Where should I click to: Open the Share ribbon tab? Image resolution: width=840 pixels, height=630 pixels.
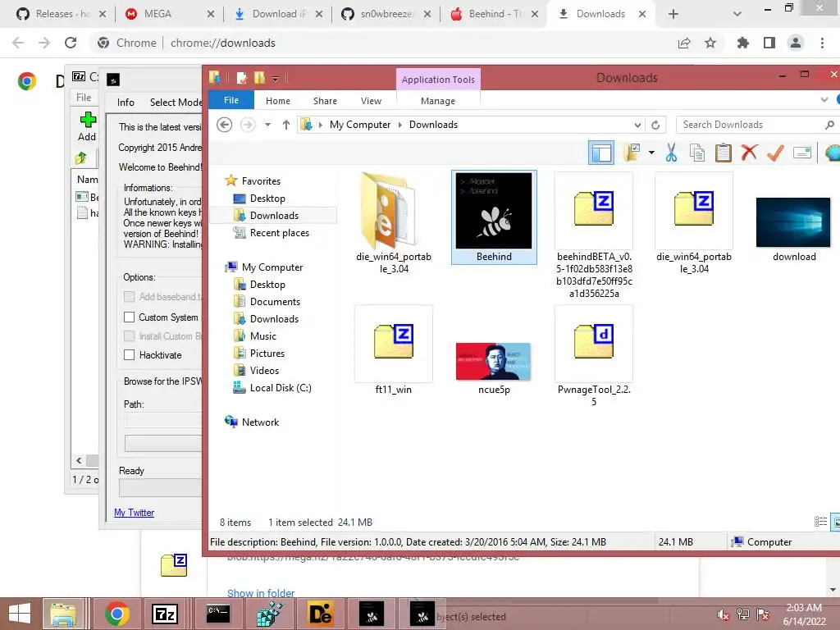click(325, 101)
